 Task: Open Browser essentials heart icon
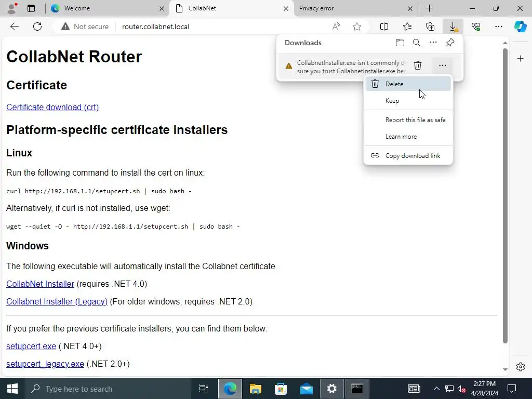476,26
